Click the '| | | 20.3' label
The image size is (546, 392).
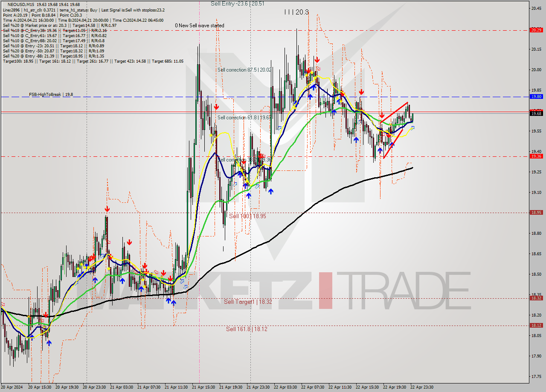pyautogui.click(x=296, y=12)
